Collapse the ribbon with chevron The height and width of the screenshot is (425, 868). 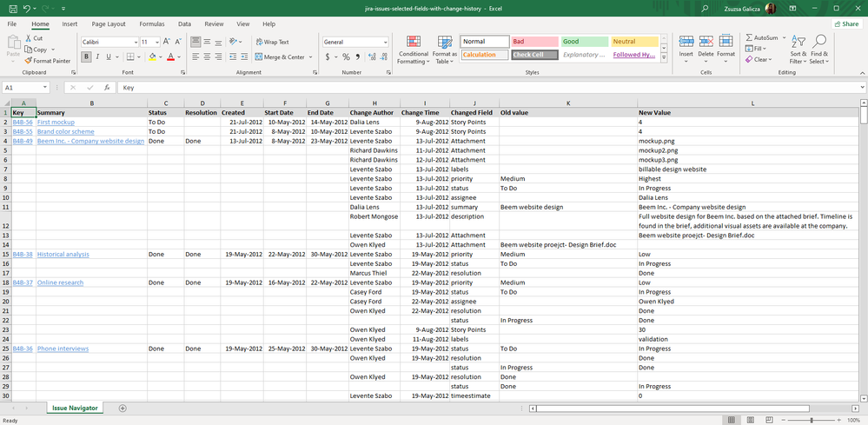tap(861, 72)
